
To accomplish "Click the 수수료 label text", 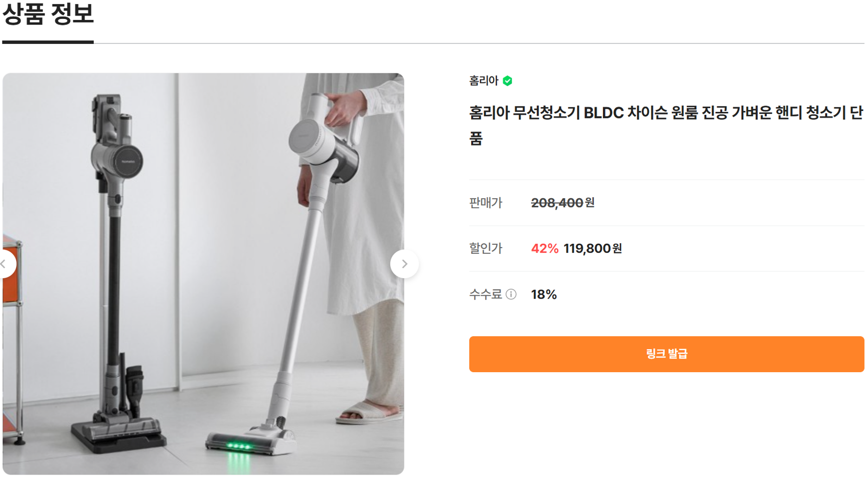I will click(485, 295).
